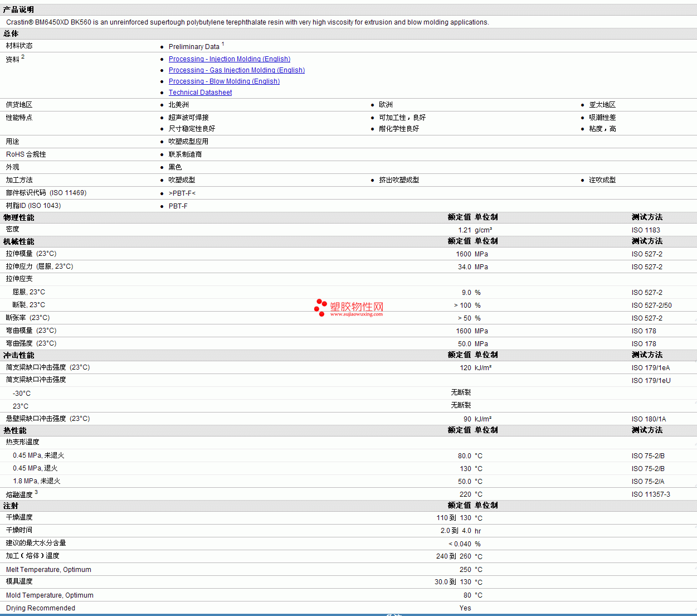Click the 'ISO 179/1eU' test method

point(651,381)
